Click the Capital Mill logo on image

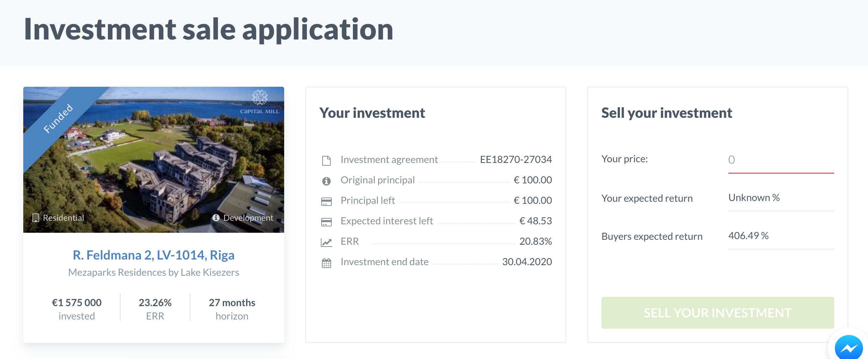260,102
